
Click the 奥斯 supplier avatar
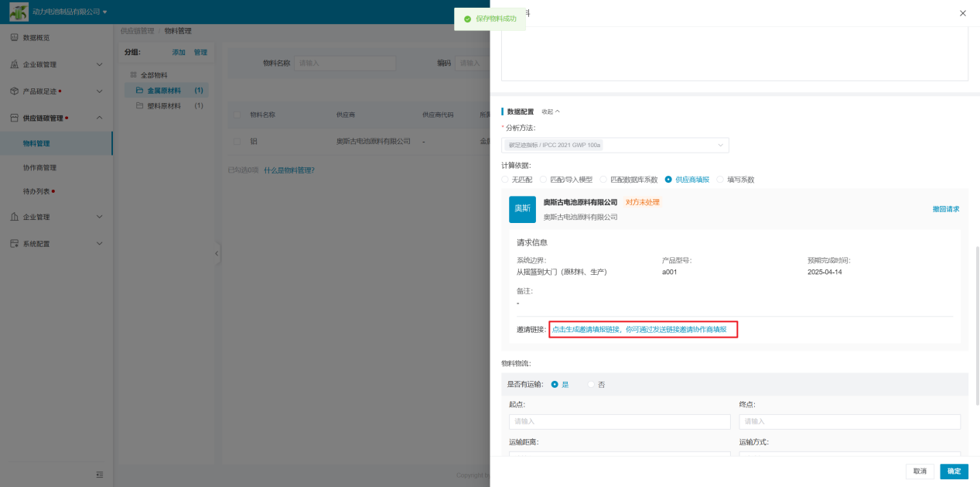click(522, 209)
